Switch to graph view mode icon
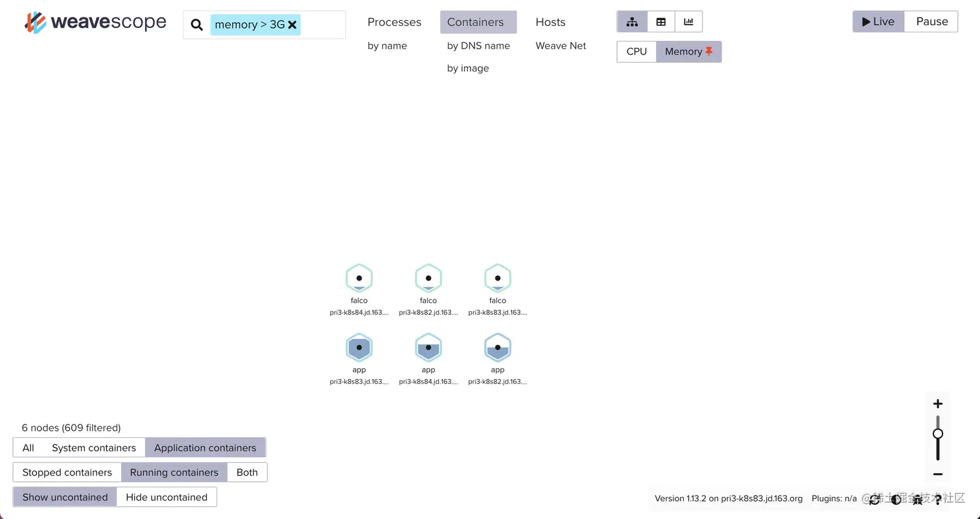Image resolution: width=980 pixels, height=519 pixels. pyautogui.click(x=632, y=21)
